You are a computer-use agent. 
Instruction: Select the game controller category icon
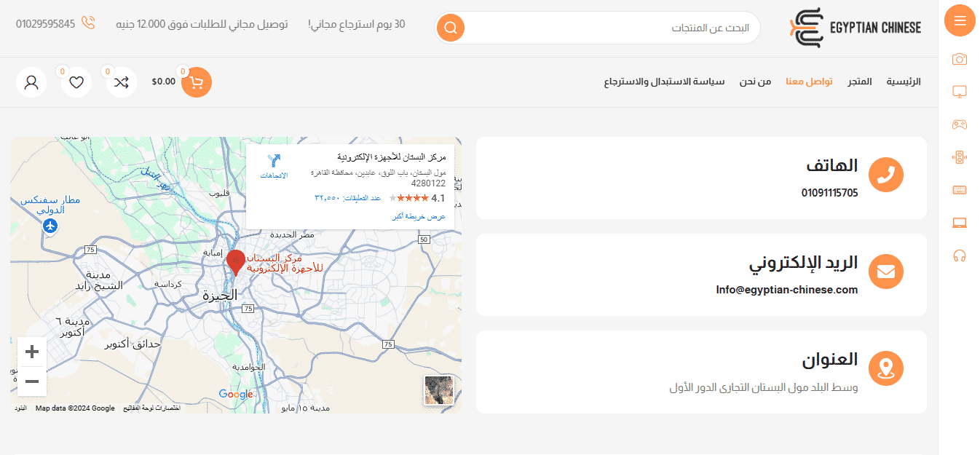(960, 124)
